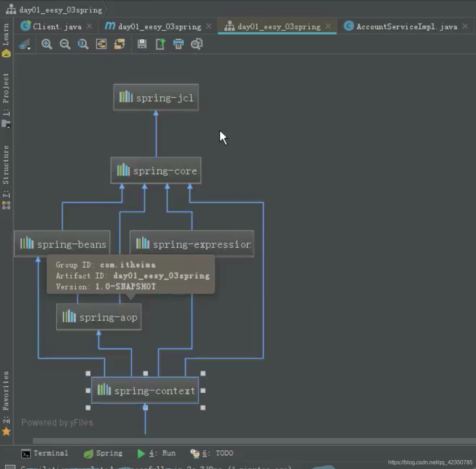Open the Run tool window
476x469 pixels.
click(156, 453)
